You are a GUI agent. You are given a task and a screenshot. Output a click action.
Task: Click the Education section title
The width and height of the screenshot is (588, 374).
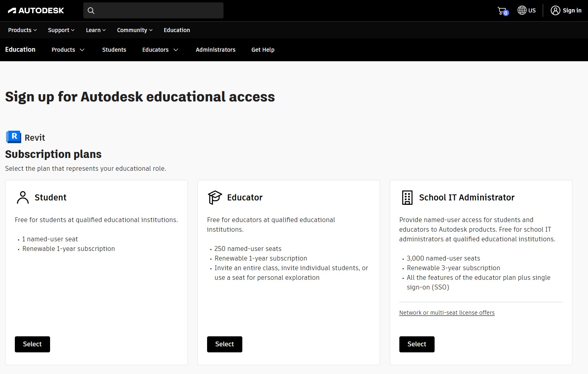coord(20,49)
